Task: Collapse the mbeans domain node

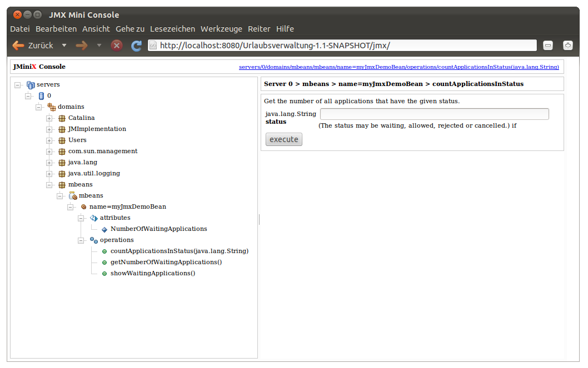Action: pos(49,185)
